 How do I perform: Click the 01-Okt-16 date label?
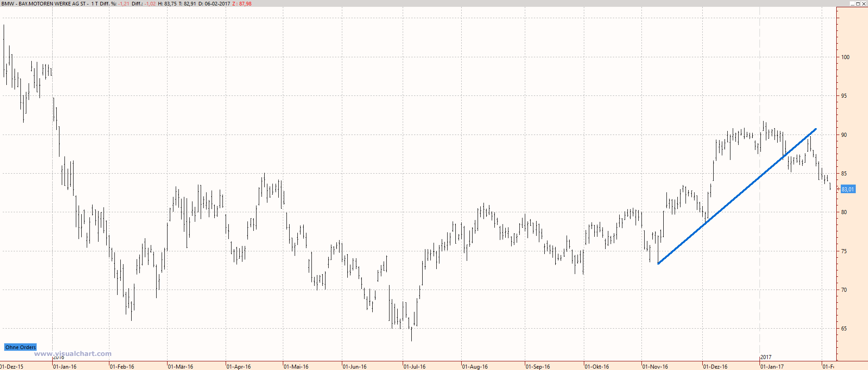click(597, 367)
